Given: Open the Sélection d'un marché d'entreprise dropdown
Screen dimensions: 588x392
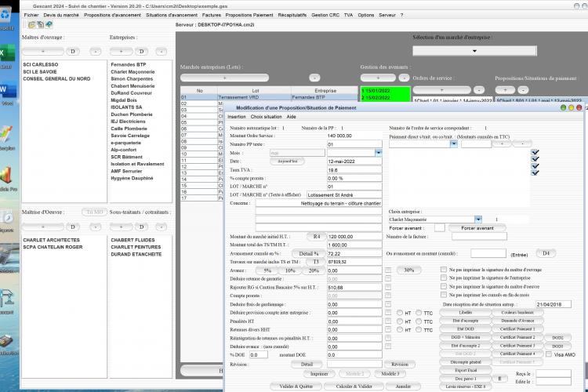Looking at the screenshot, I should coord(475,51).
